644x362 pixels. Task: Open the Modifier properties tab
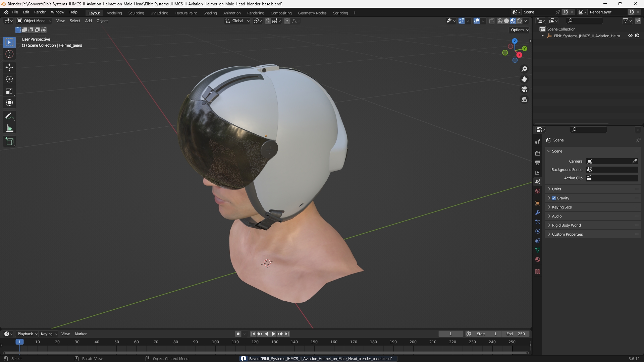pyautogui.click(x=538, y=213)
